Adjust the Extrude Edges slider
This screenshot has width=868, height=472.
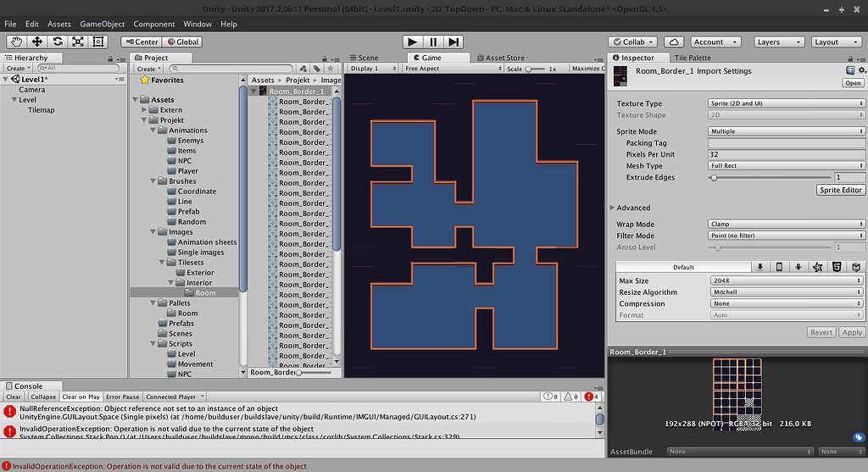point(714,178)
